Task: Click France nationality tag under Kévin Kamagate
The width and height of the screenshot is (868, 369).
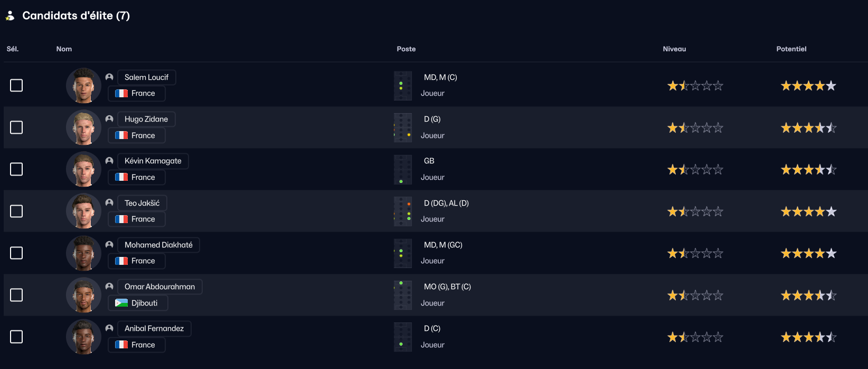Action: coord(137,177)
